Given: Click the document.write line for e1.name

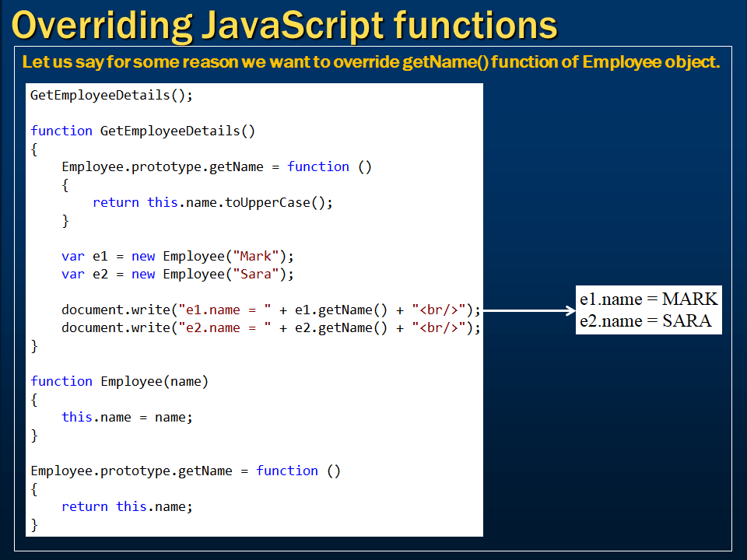Looking at the screenshot, I should (x=271, y=310).
